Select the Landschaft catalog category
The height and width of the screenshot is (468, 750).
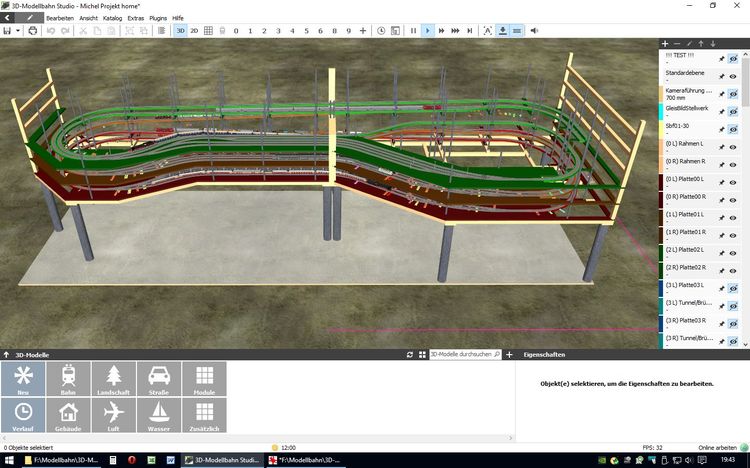tap(113, 379)
